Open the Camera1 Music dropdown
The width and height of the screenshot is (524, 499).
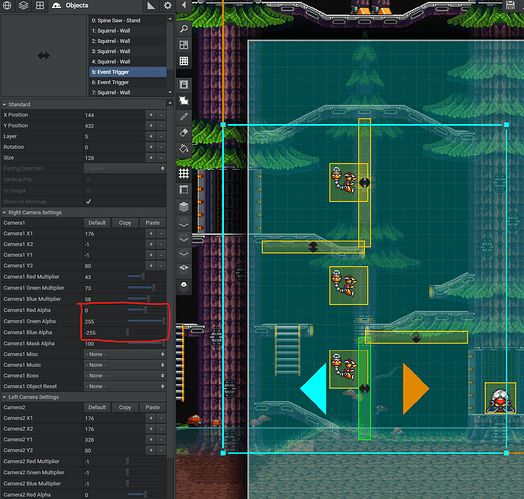point(125,365)
